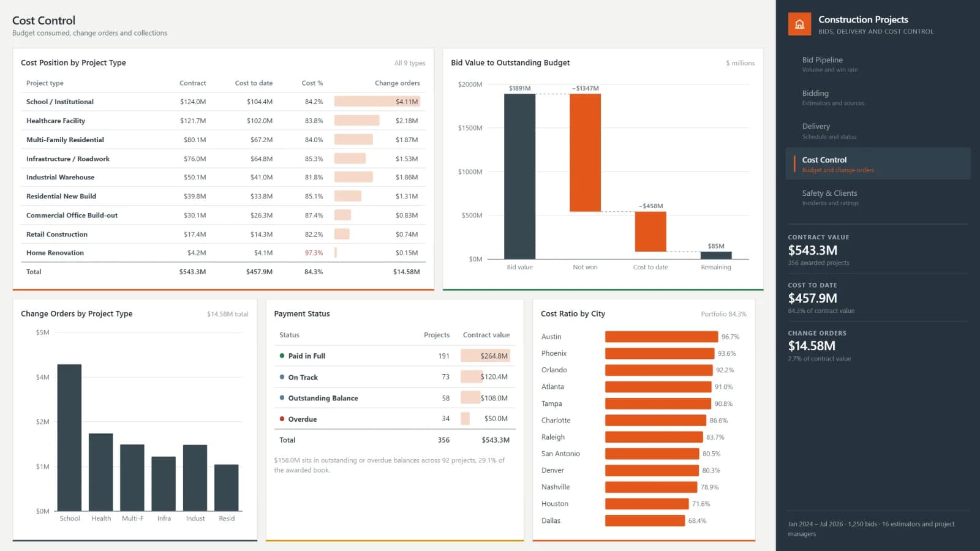Click the Austin 96.7% cost ratio bar
Viewport: 980px width, 551px height.
coord(661,337)
